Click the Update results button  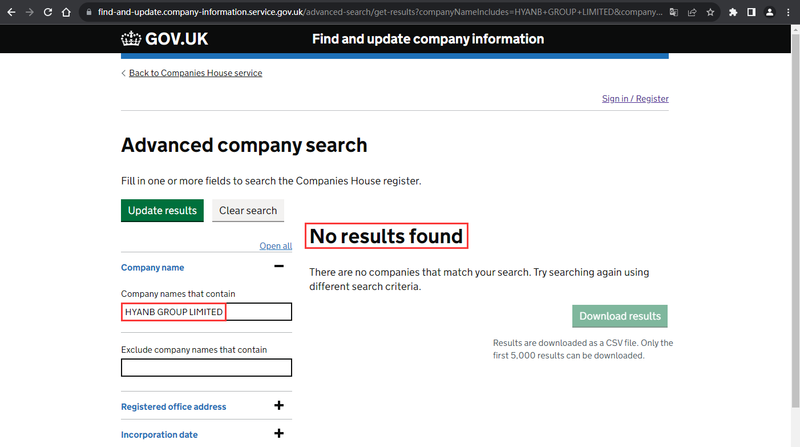(x=162, y=211)
